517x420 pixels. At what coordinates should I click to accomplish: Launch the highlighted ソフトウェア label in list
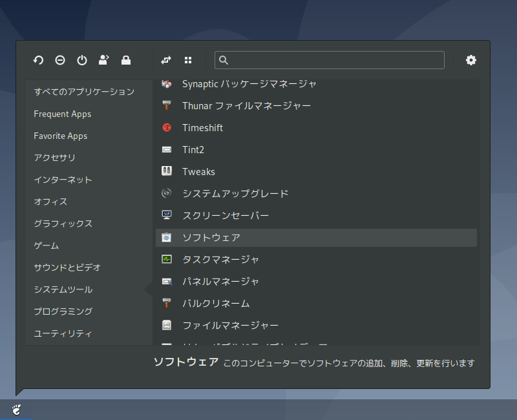point(211,237)
